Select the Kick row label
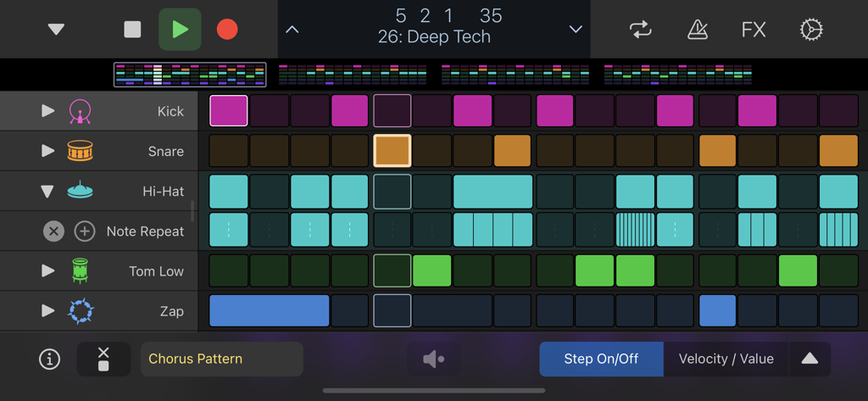 click(x=170, y=111)
